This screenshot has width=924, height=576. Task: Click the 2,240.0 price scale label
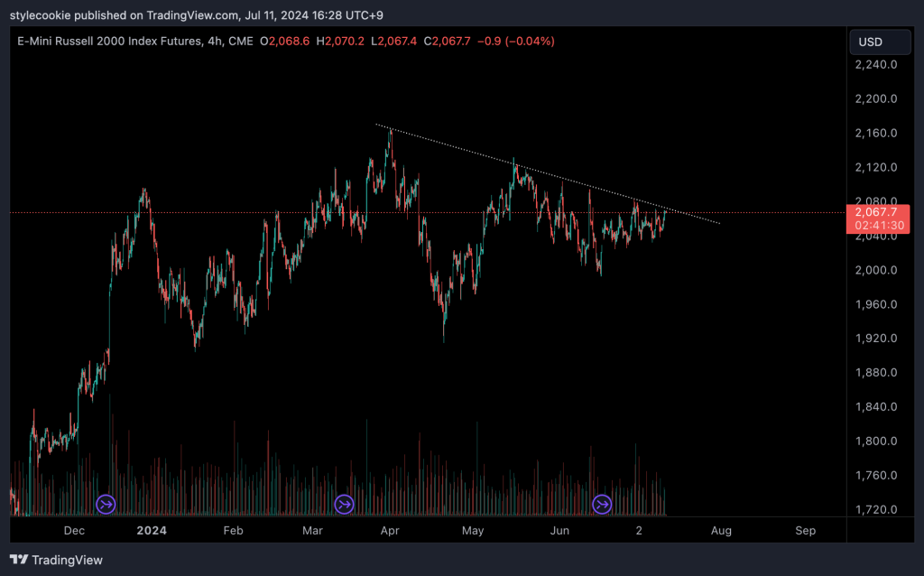click(875, 65)
